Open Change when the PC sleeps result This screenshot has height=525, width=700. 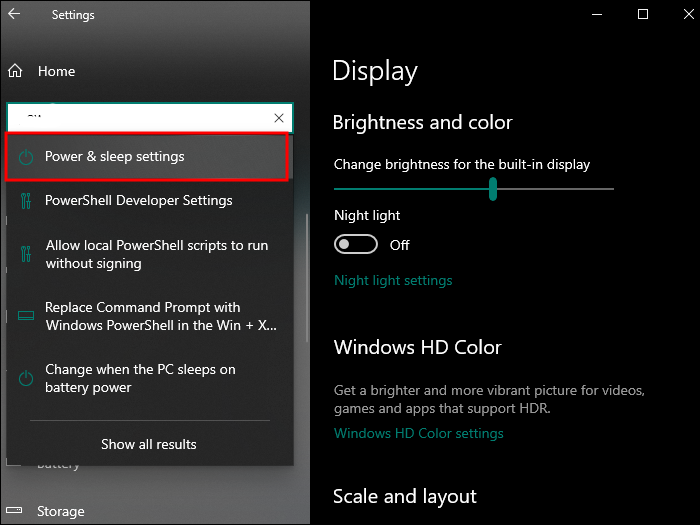pyautogui.click(x=141, y=378)
